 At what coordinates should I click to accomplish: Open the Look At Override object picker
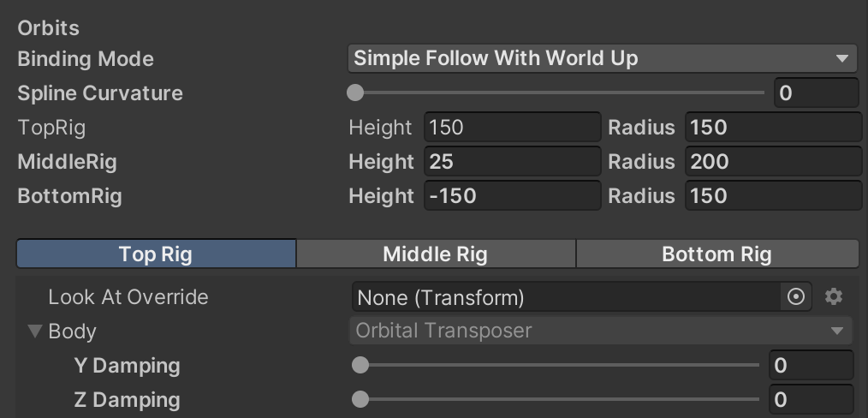pos(795,297)
